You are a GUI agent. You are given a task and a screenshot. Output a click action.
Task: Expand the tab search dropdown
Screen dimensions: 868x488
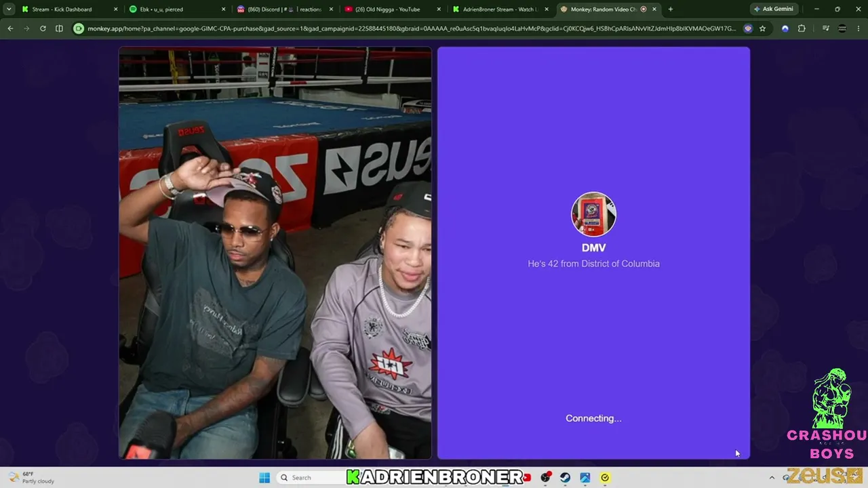click(9, 9)
